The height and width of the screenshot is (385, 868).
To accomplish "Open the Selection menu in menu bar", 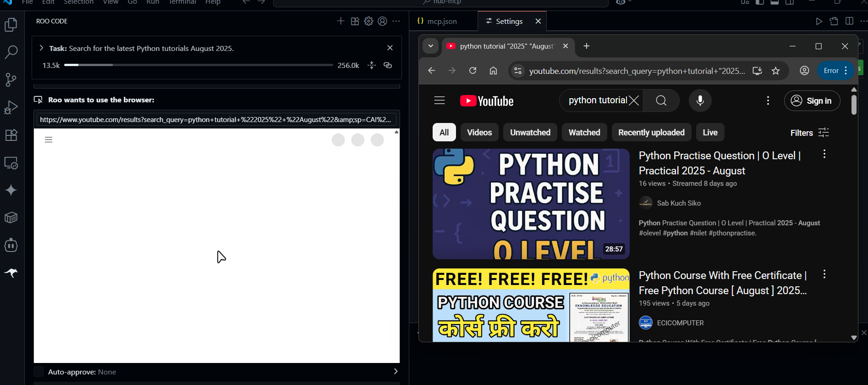I will pyautogui.click(x=78, y=2).
